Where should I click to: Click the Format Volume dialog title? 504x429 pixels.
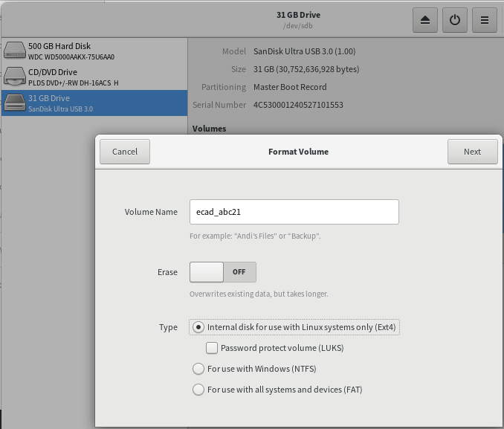pyautogui.click(x=298, y=152)
